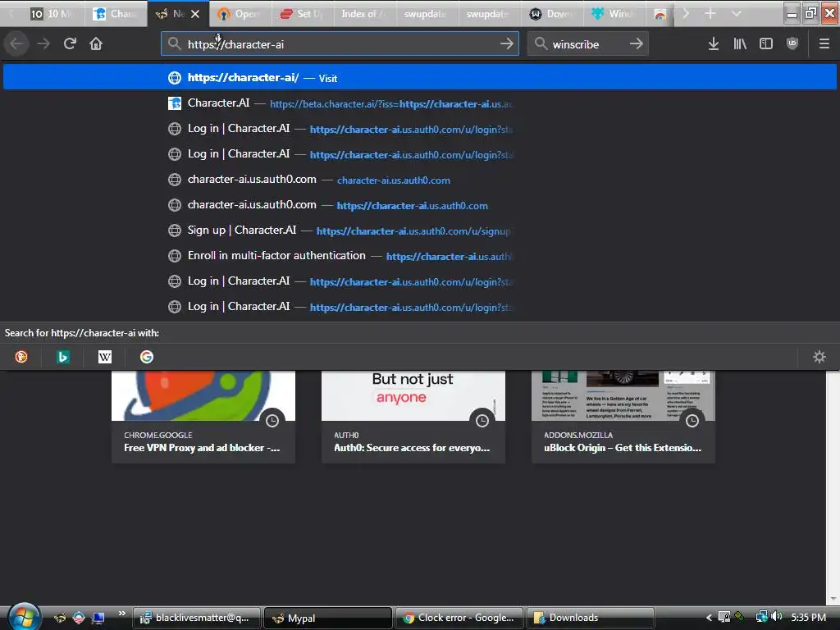Click the Go arrow in the URL bar
This screenshot has width=840, height=630.
coord(506,44)
